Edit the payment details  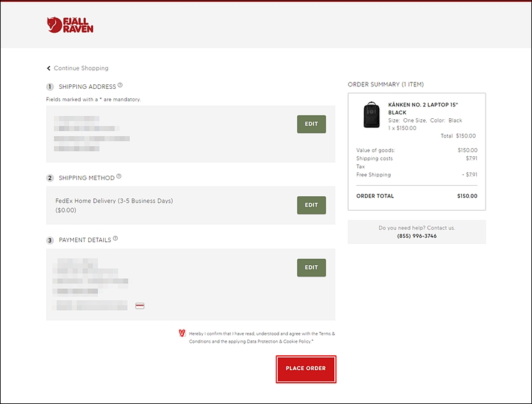tap(312, 268)
